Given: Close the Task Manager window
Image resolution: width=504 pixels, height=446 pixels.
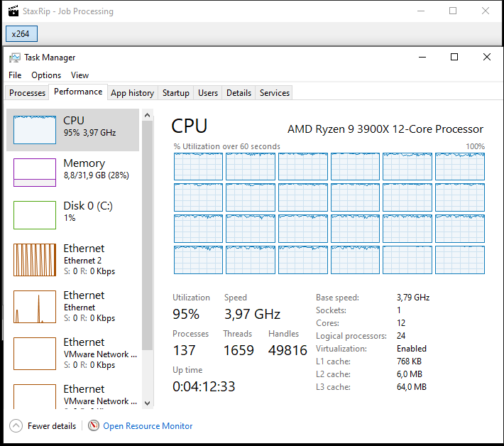Looking at the screenshot, I should point(487,58).
